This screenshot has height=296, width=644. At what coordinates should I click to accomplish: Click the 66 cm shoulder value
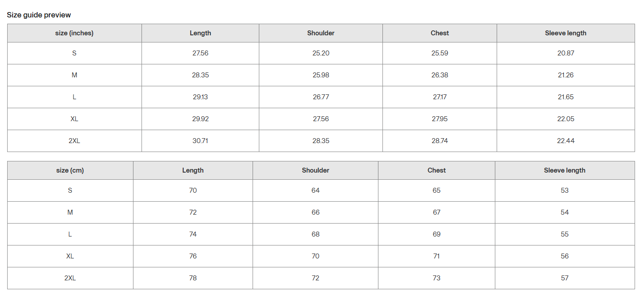pyautogui.click(x=315, y=212)
